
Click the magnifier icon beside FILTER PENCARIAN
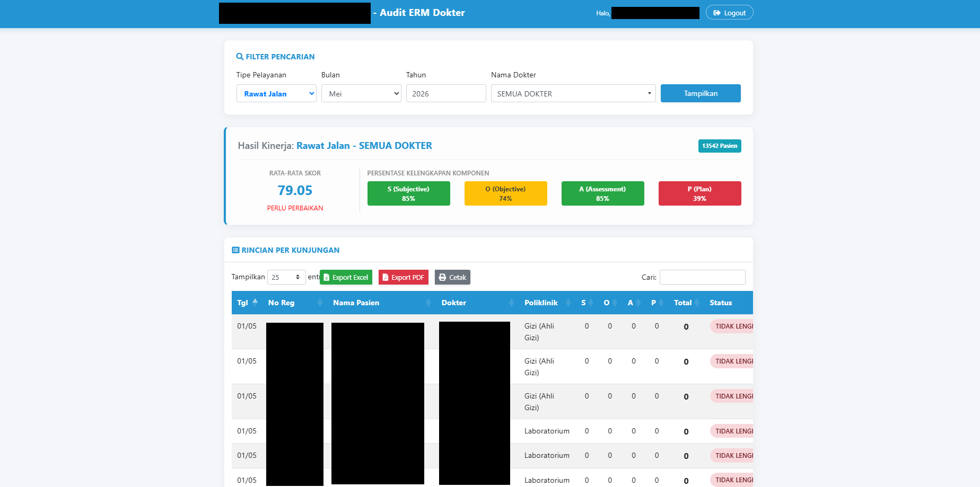240,57
